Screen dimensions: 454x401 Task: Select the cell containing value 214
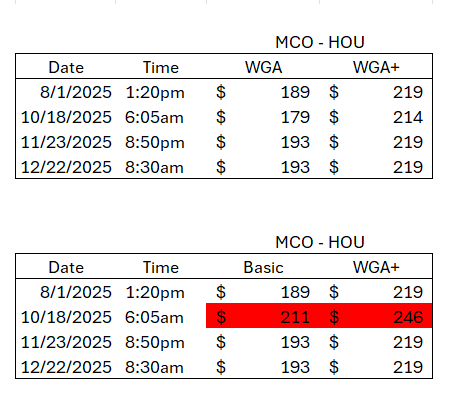pyautogui.click(x=376, y=117)
